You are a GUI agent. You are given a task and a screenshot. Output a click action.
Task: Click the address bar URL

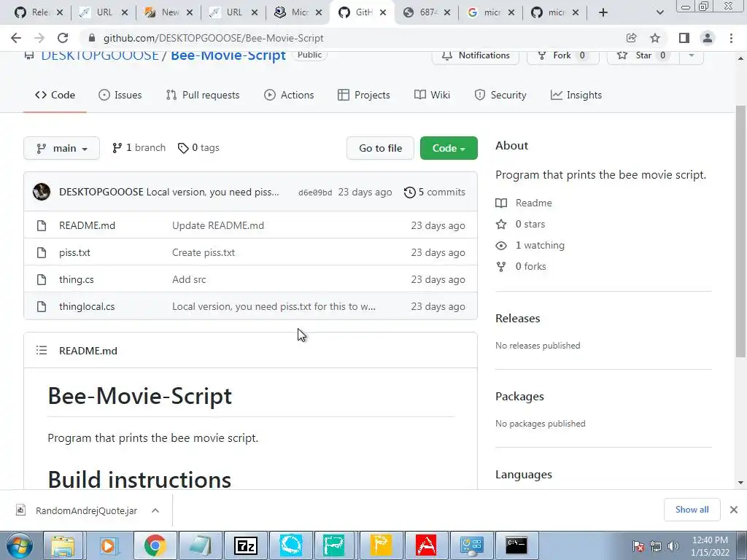(214, 38)
